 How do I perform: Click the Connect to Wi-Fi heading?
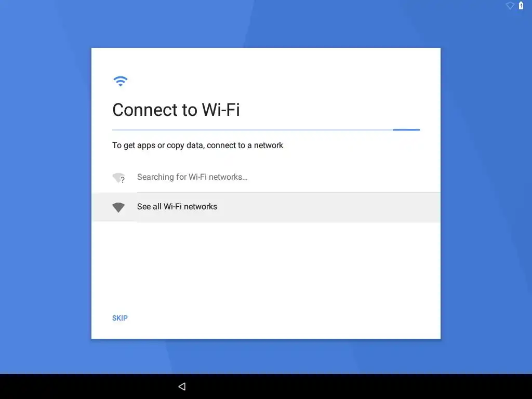click(x=176, y=110)
